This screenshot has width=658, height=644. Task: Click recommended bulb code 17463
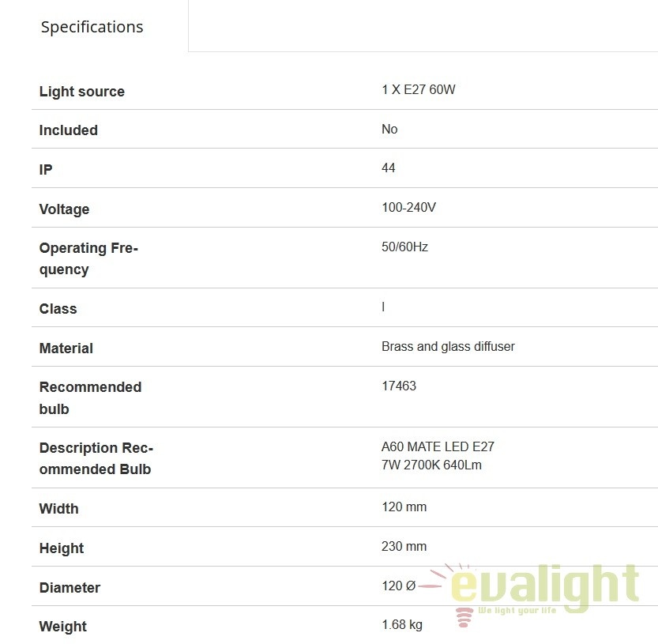pos(399,386)
